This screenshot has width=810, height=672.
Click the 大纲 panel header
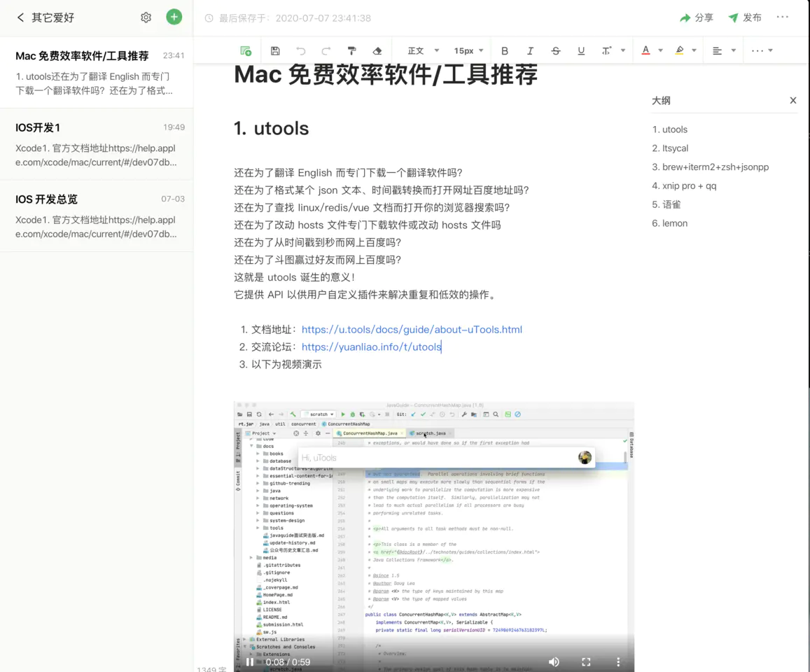(661, 101)
